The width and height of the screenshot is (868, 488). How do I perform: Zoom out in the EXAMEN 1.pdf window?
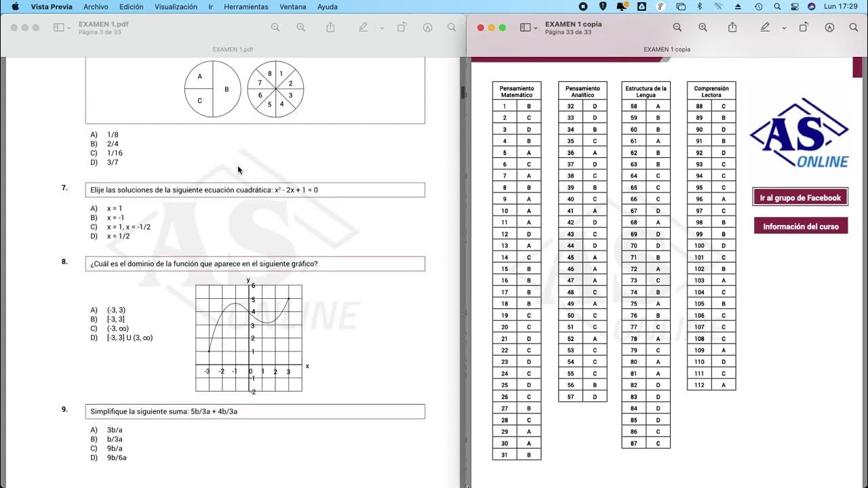(x=275, y=27)
